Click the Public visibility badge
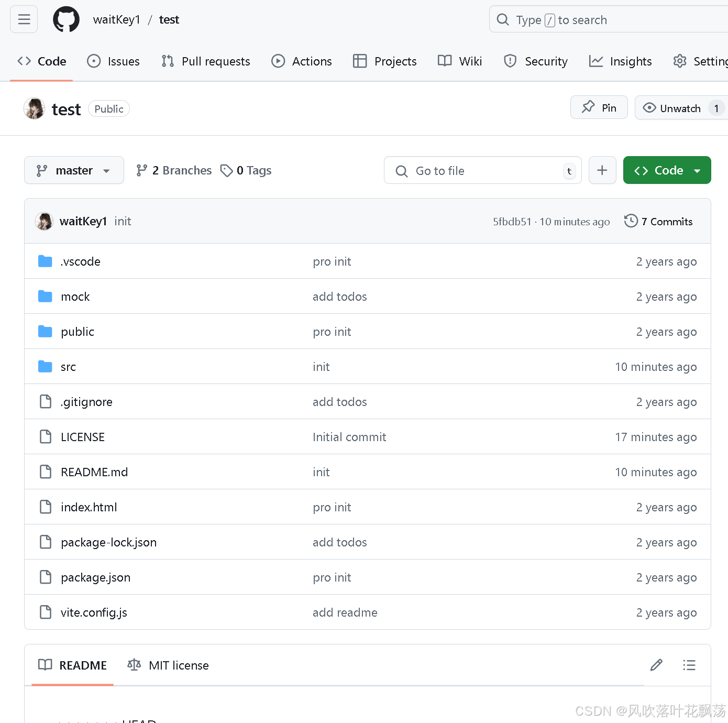 [109, 108]
